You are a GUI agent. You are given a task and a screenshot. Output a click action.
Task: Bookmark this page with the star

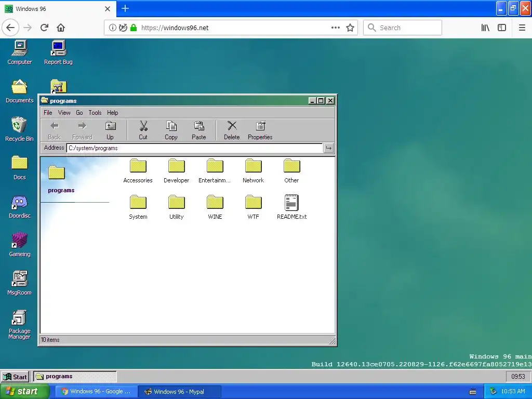tap(350, 28)
